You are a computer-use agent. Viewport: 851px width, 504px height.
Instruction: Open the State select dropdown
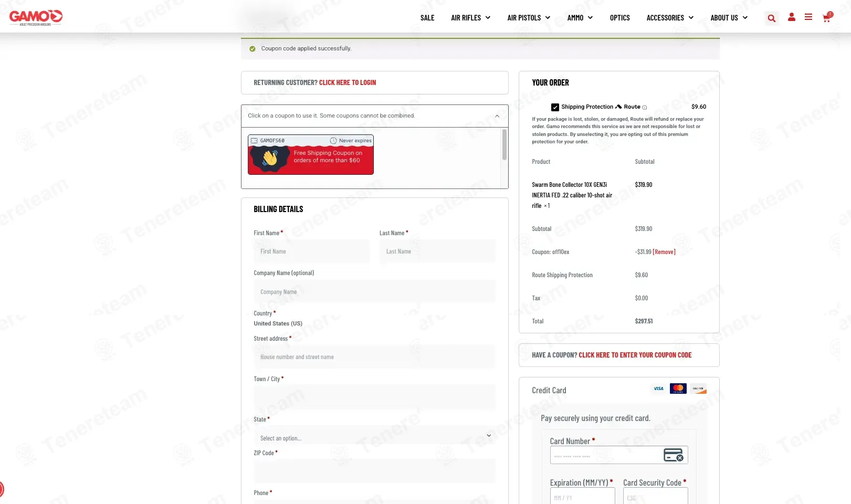[374, 435]
